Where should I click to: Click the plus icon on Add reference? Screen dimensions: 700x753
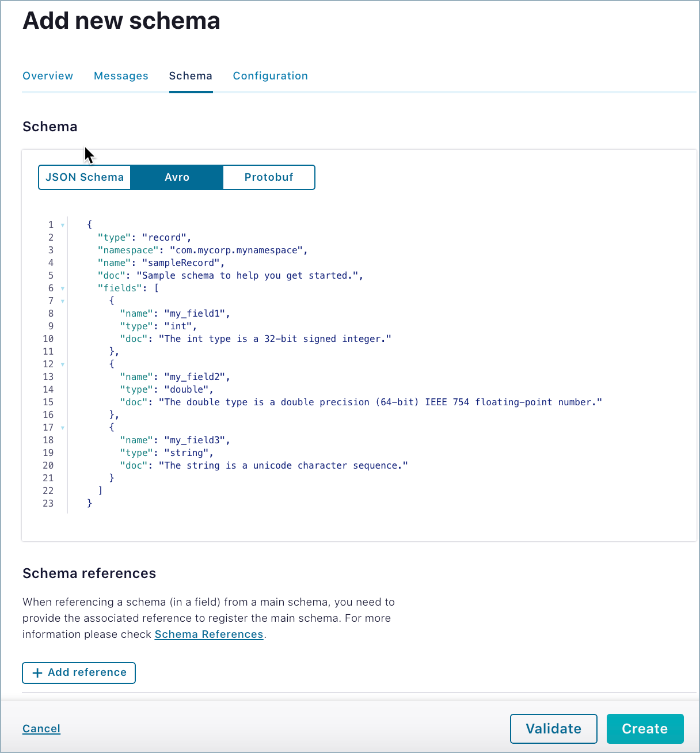pyautogui.click(x=37, y=673)
